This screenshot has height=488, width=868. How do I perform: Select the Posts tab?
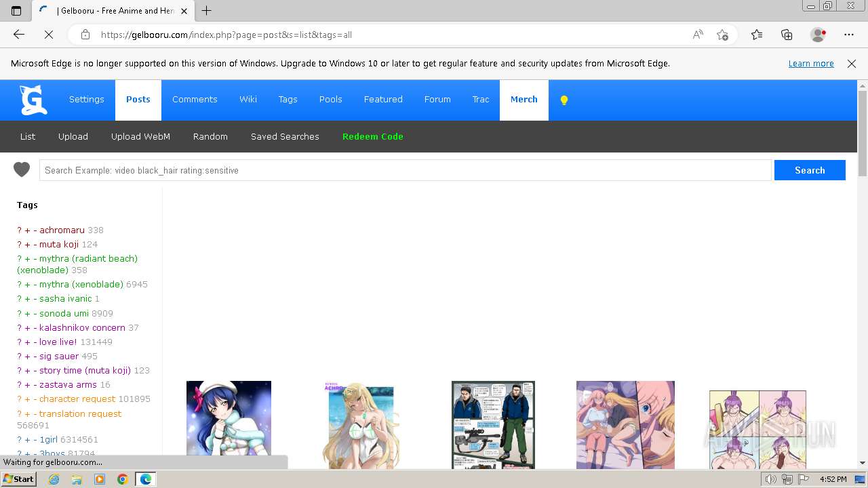tap(138, 100)
